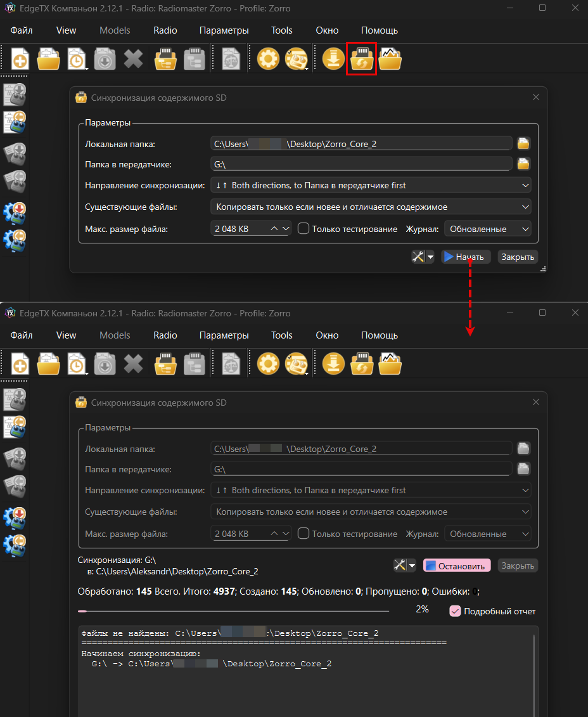
Task: Click Open folder icon in bottom window toolbar
Action: pos(48,363)
